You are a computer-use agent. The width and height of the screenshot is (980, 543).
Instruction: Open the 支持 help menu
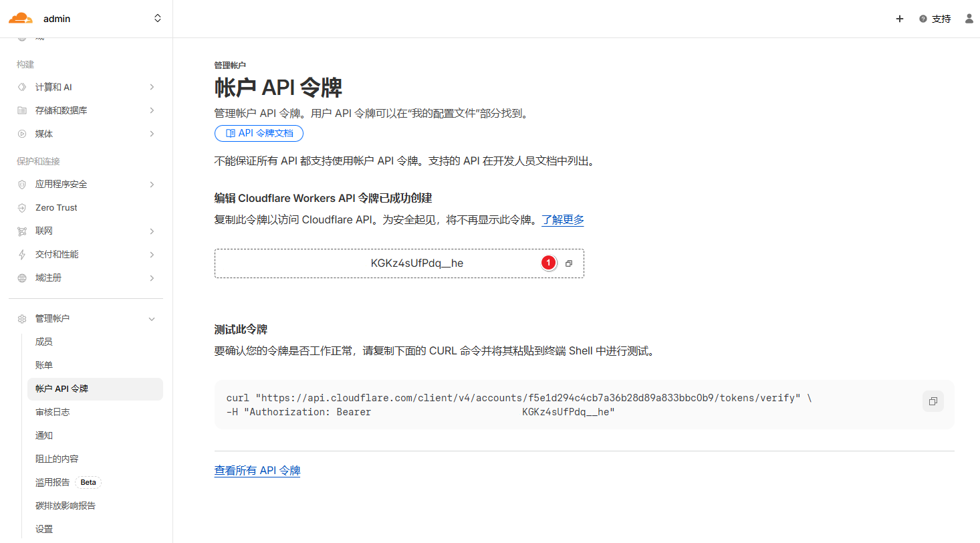(935, 19)
